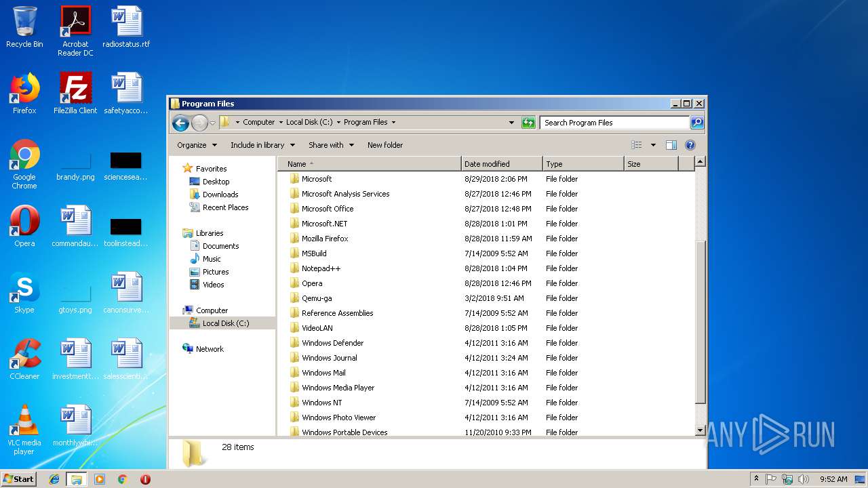Select Computer in navigation pane

(212, 310)
